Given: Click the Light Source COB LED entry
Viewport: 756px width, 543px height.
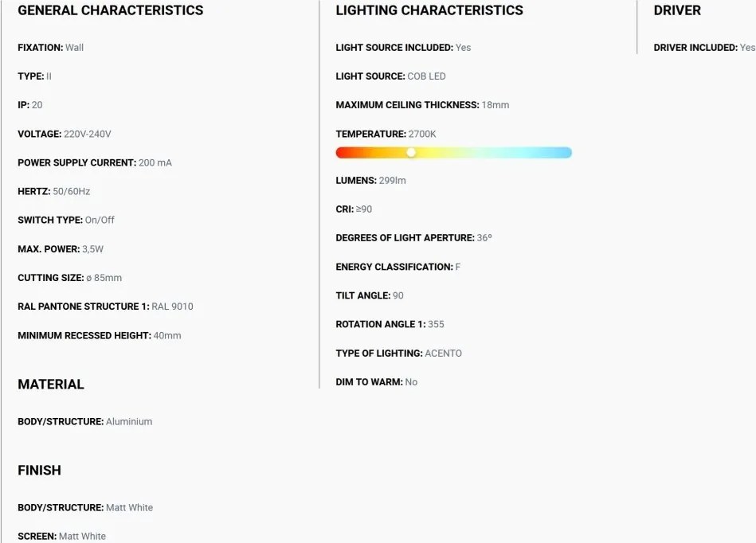Looking at the screenshot, I should (x=390, y=76).
